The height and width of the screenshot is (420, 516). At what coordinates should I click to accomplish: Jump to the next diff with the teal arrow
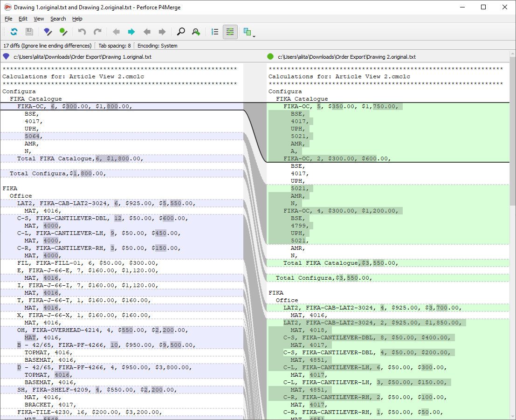tap(131, 32)
